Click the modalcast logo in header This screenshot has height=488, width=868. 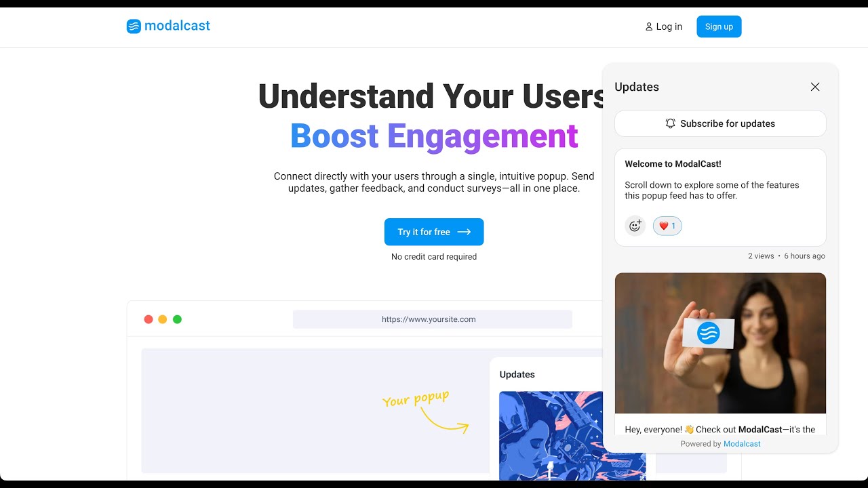168,26
